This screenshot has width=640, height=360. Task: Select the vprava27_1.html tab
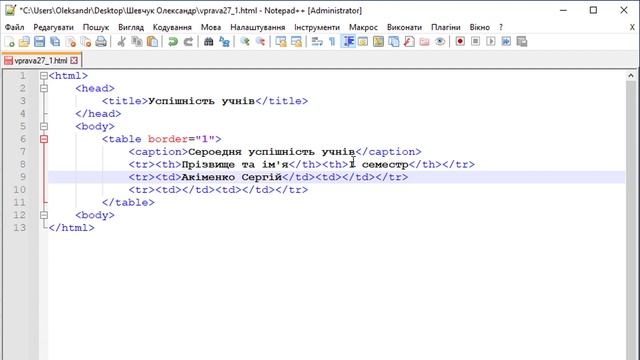pos(41,60)
